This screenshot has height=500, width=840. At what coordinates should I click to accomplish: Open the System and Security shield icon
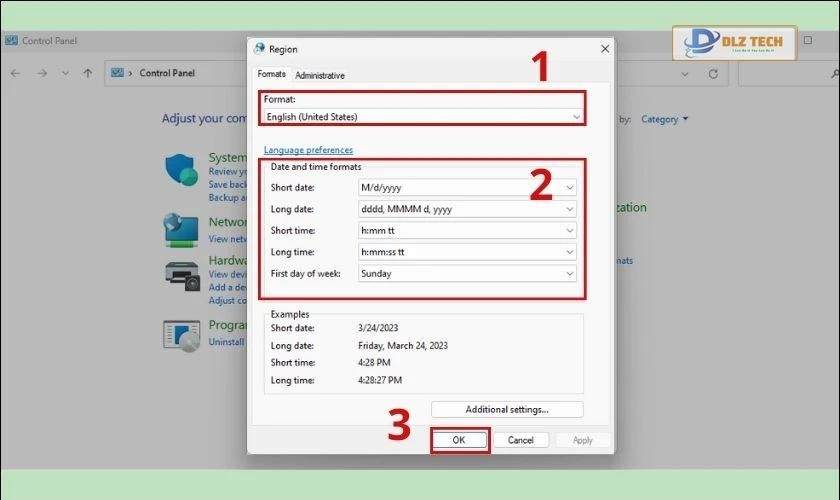coord(181,170)
